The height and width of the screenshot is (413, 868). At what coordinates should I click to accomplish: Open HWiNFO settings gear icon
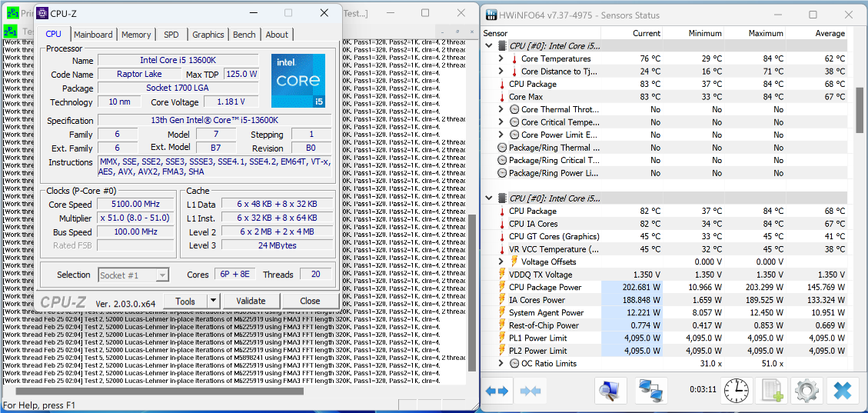(x=806, y=391)
